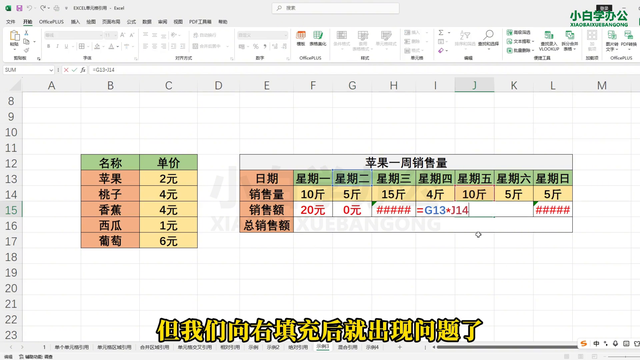
Task: Open the 混合引用 sheet tab
Action: pyautogui.click(x=347, y=347)
